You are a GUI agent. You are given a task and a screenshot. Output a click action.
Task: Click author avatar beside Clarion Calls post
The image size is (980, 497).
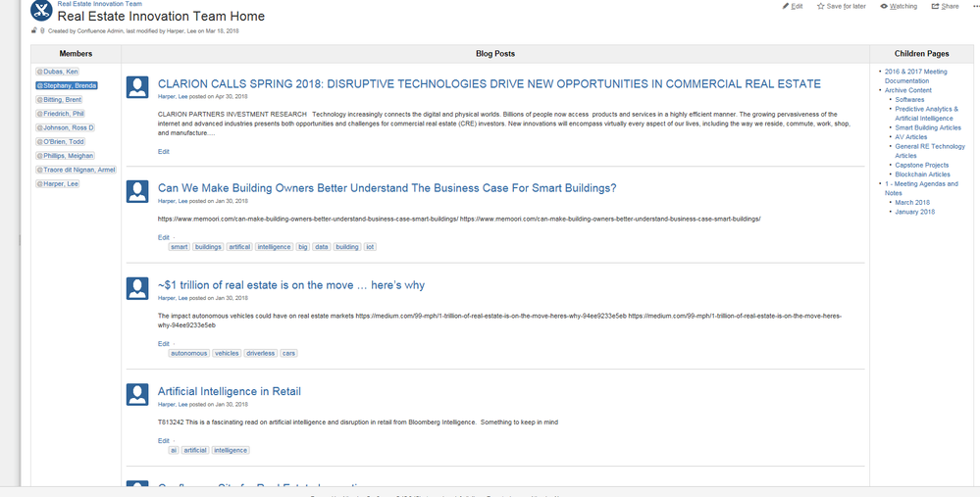[137, 87]
